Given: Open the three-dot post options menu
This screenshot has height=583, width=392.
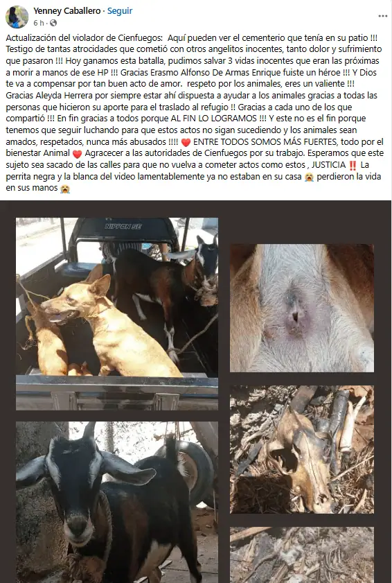Looking at the screenshot, I should (383, 17).
